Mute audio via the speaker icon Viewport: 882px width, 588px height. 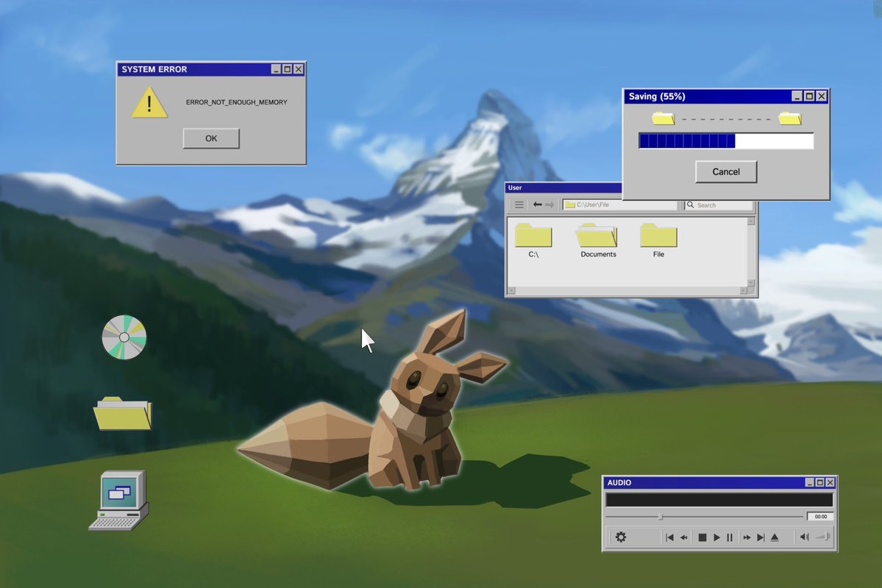(x=804, y=537)
